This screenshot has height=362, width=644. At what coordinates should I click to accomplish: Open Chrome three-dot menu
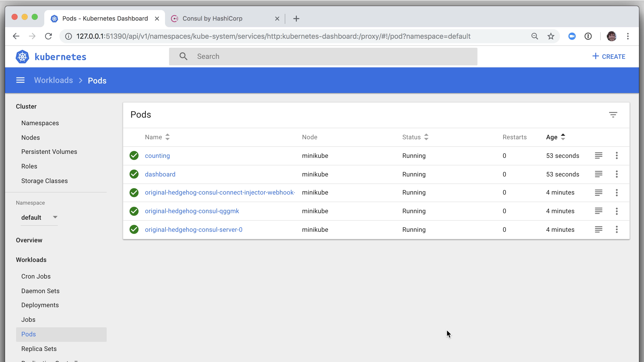coord(628,36)
